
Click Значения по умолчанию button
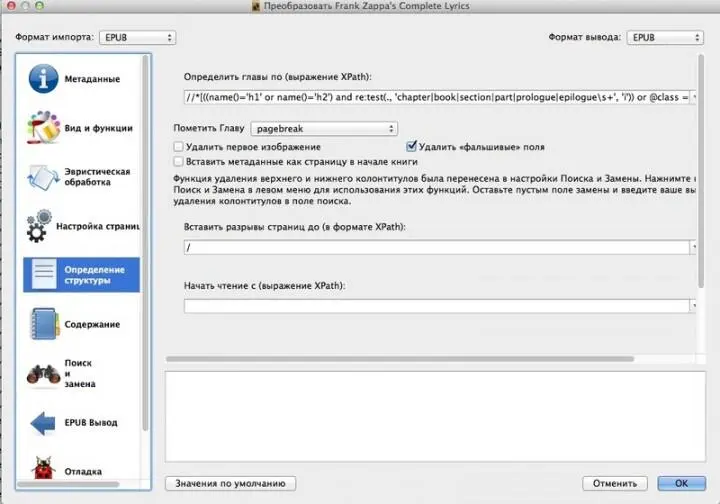point(230,483)
